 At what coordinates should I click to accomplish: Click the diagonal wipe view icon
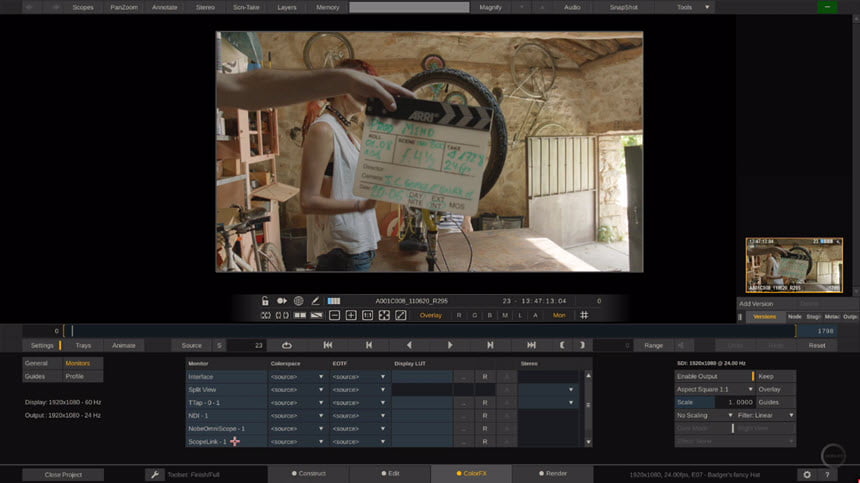tap(316, 315)
